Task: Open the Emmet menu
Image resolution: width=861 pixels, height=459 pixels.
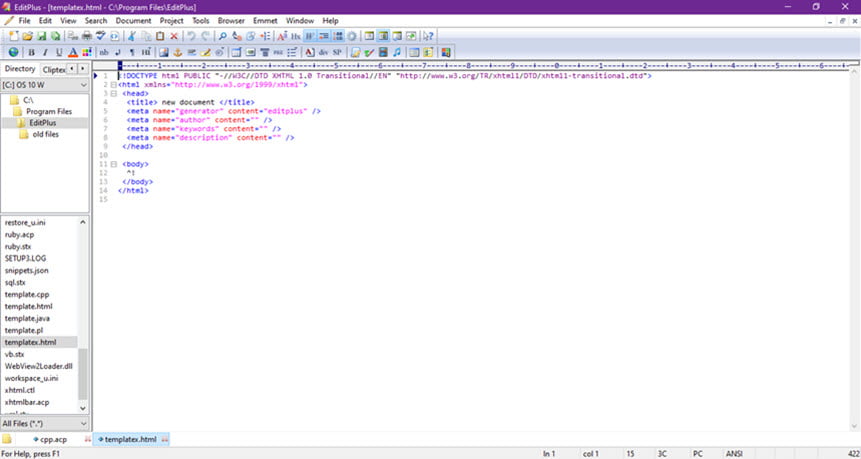Action: 265,21
